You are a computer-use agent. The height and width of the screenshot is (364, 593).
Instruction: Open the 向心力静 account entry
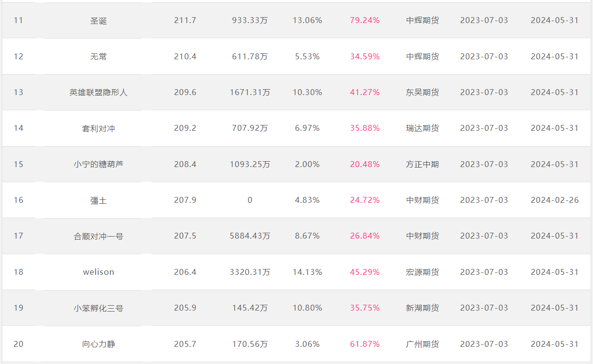pyautogui.click(x=99, y=344)
